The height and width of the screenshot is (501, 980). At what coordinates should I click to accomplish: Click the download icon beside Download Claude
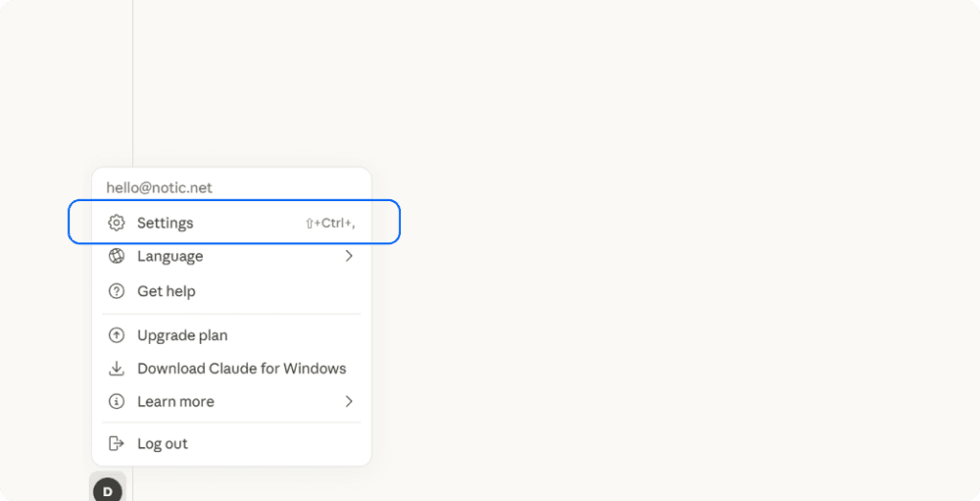tap(117, 369)
